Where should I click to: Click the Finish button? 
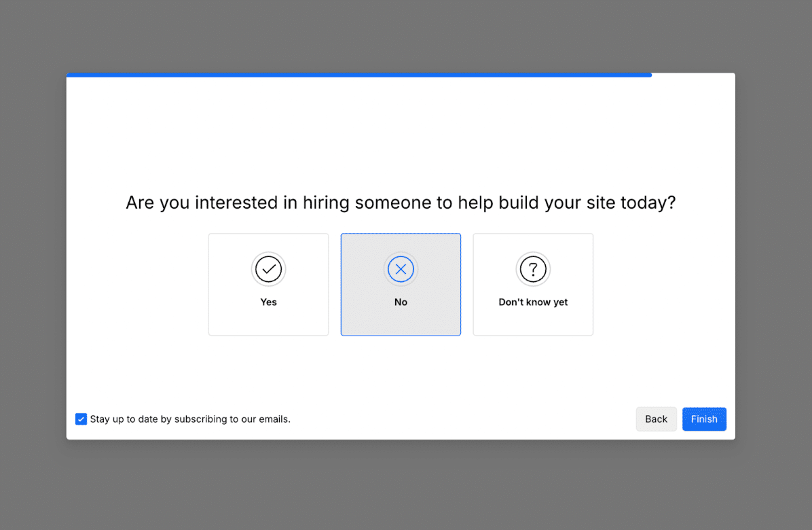704,419
